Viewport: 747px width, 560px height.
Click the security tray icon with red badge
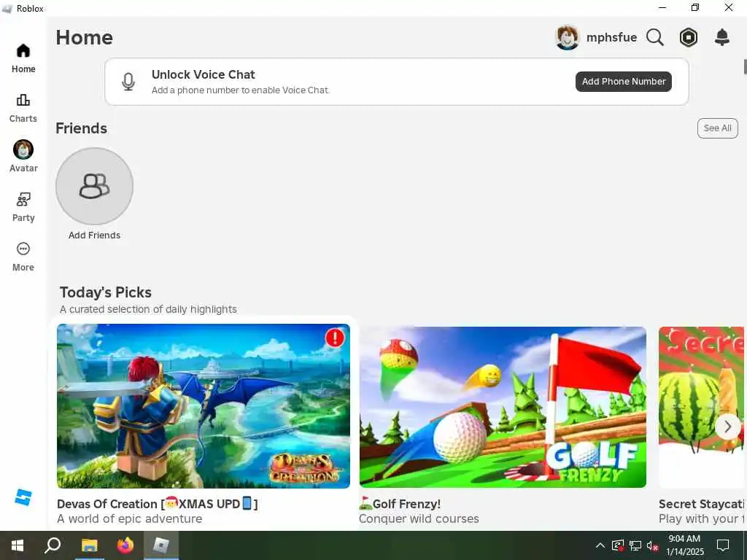618,545
